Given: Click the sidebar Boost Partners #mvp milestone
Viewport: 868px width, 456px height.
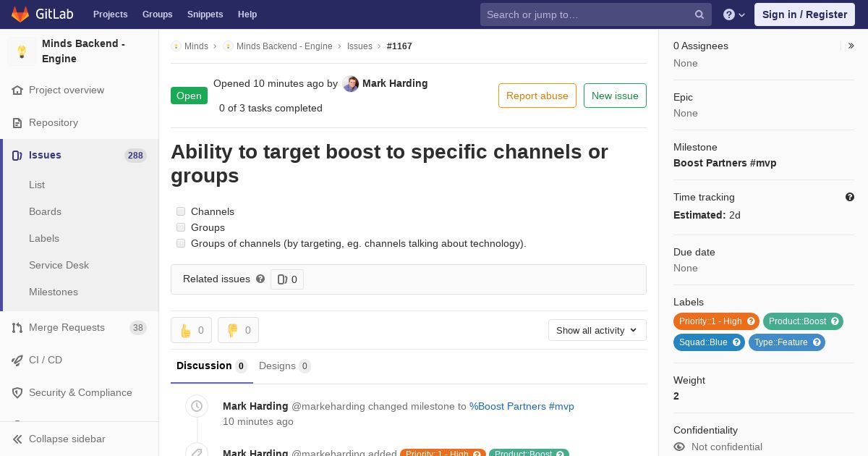Looking at the screenshot, I should click(x=725, y=164).
